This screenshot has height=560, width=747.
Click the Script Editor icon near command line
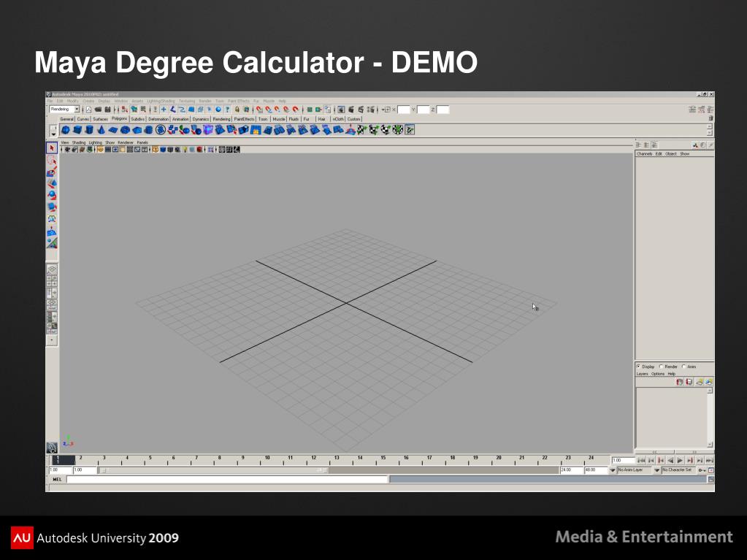(x=710, y=480)
